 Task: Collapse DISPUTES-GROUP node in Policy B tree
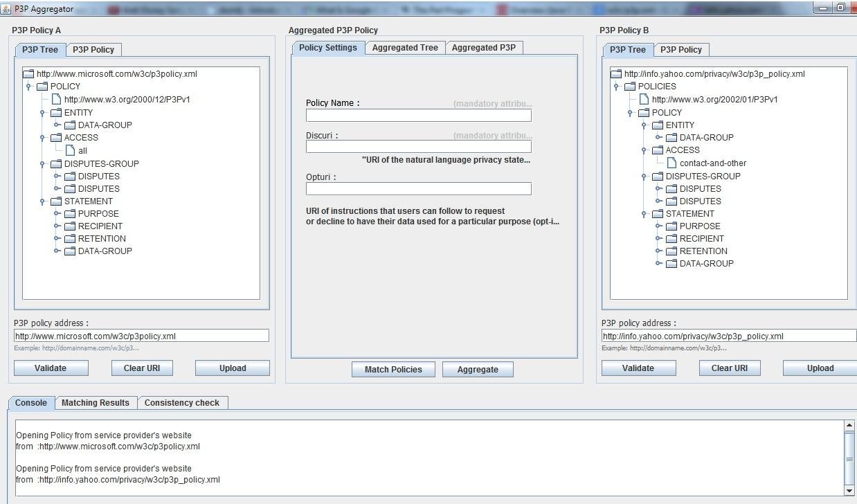(x=644, y=177)
